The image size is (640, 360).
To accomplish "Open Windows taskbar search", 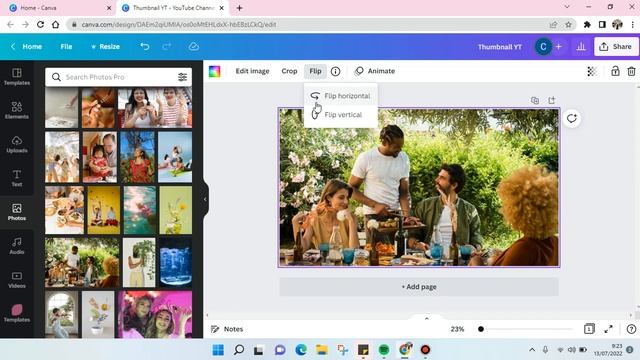I will [239, 350].
